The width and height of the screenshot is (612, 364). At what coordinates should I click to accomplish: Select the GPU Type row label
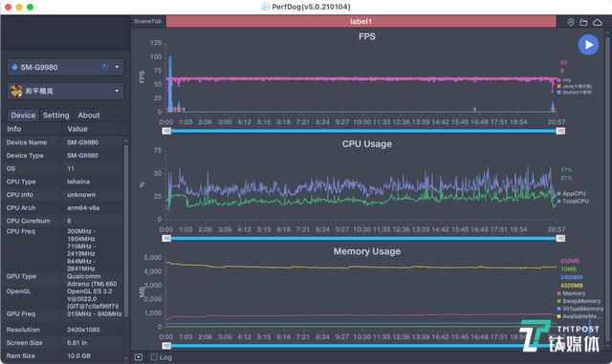21,276
